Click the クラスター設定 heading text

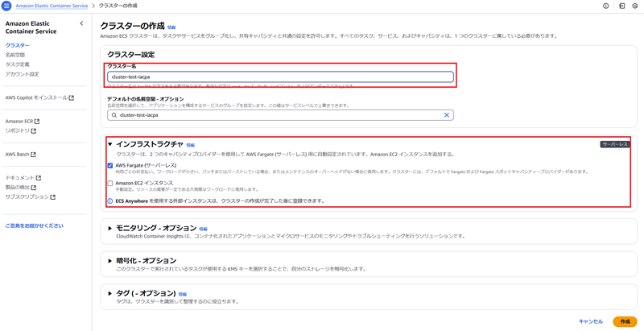click(x=130, y=55)
